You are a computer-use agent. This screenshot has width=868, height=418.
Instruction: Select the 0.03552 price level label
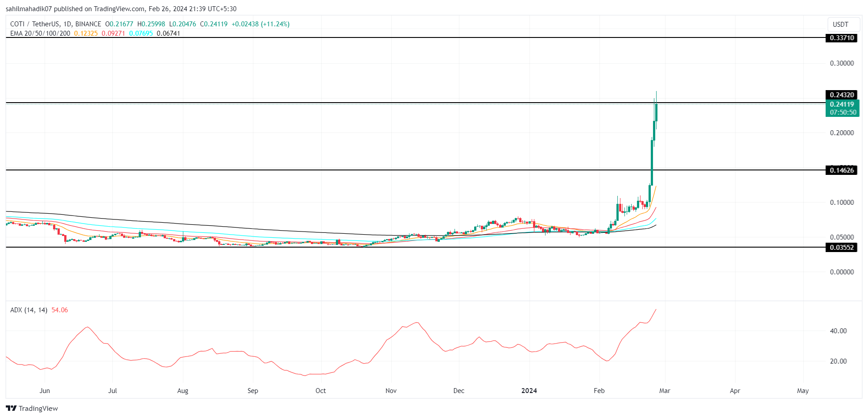tap(842, 247)
